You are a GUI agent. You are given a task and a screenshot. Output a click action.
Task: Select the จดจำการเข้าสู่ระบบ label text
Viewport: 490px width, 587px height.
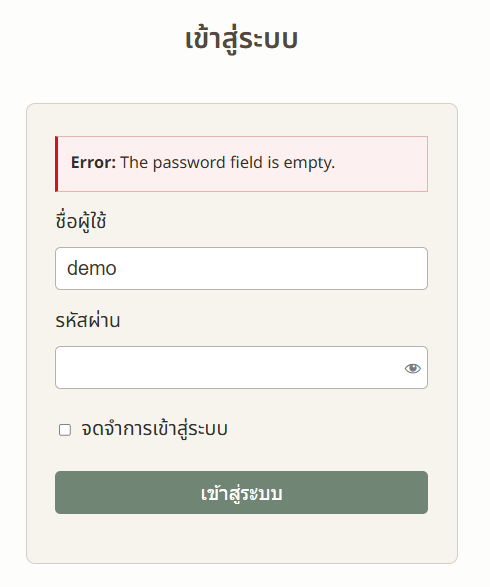pyautogui.click(x=154, y=429)
